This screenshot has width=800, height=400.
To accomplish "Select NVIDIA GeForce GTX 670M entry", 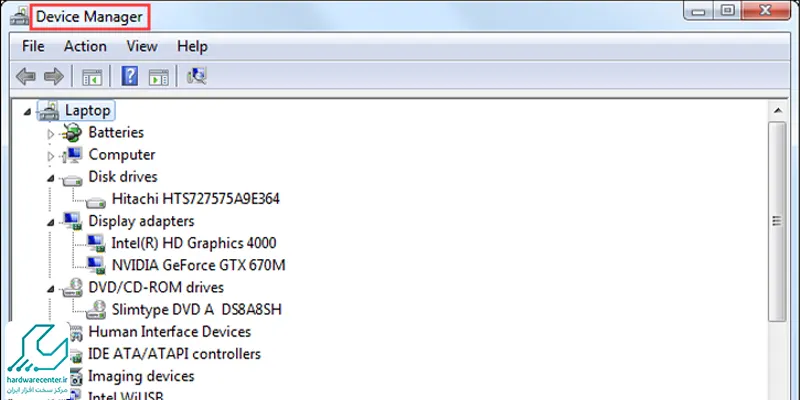I will 198,265.
